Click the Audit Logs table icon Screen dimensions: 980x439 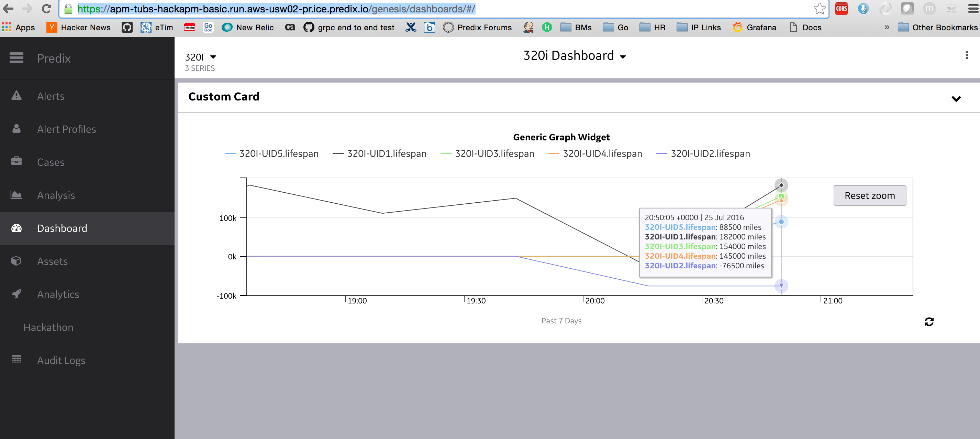click(x=16, y=360)
